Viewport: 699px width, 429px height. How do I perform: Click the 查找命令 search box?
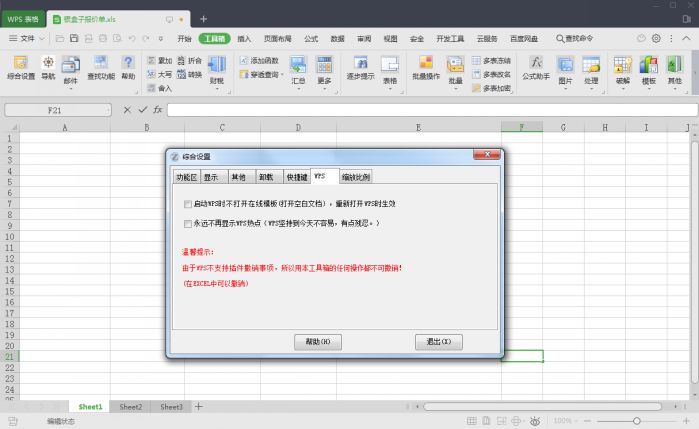pyautogui.click(x=574, y=39)
